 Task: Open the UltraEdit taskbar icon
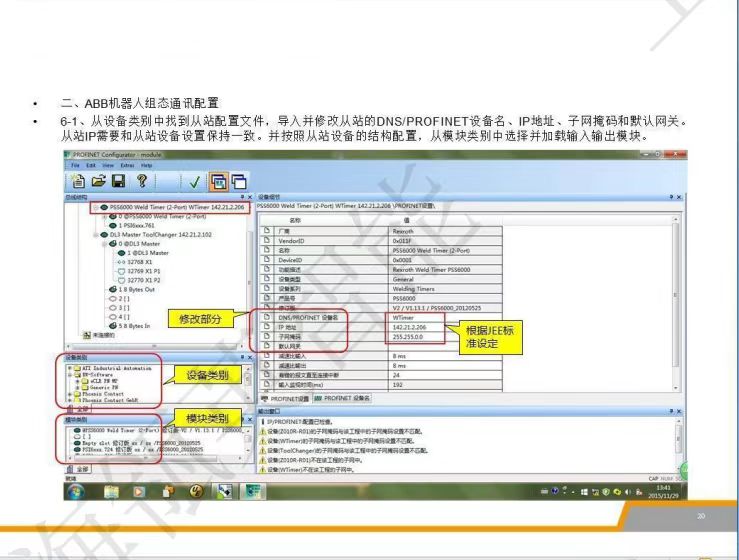point(196,492)
